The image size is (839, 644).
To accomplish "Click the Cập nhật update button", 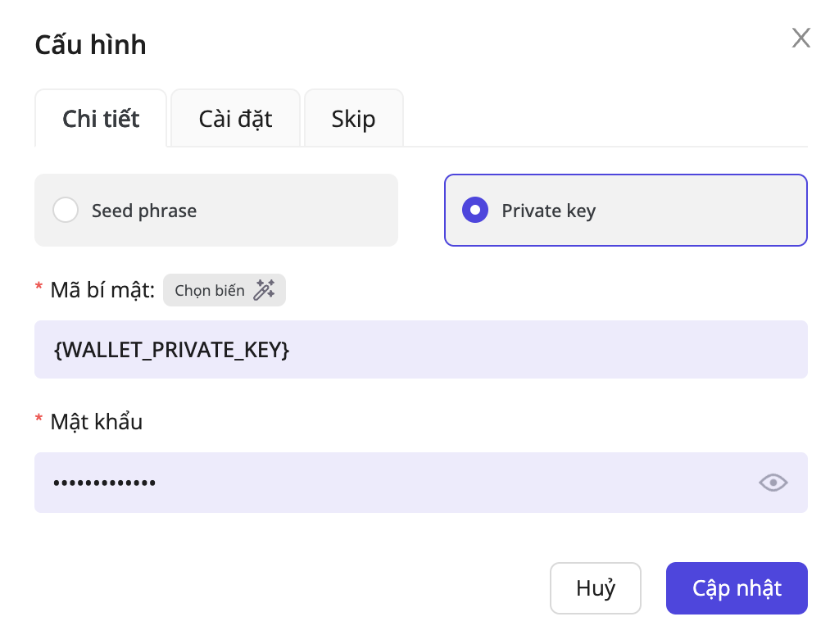I will coord(737,588).
